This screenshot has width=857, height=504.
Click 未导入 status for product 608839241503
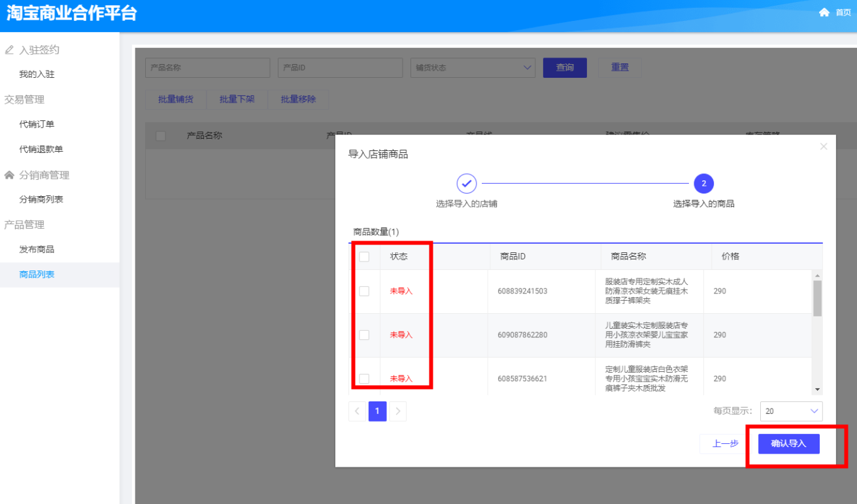click(x=401, y=291)
